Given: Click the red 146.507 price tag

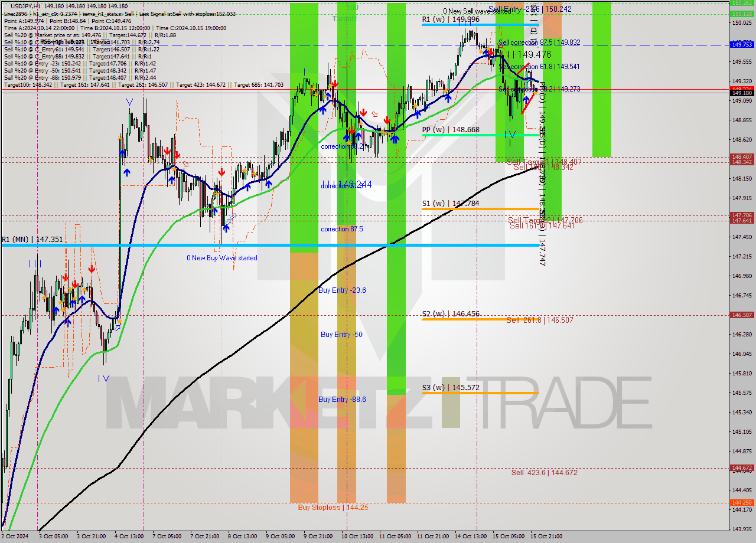Looking at the screenshot, I should coord(742,315).
